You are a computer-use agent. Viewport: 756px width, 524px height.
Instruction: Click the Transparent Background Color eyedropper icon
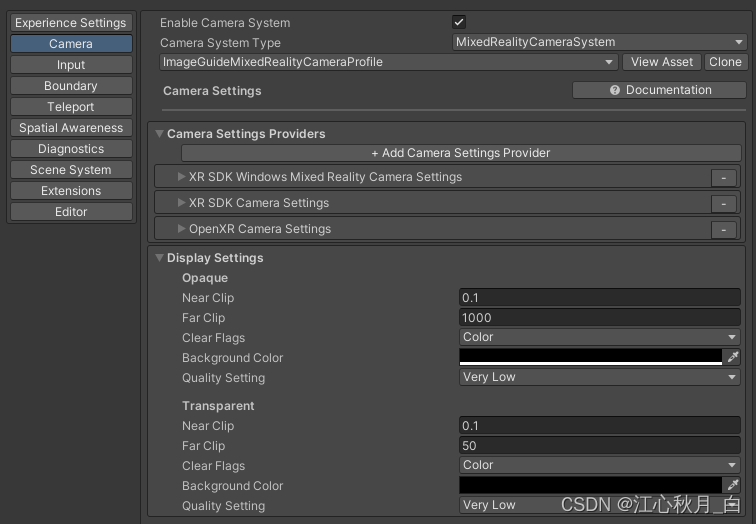(732, 485)
